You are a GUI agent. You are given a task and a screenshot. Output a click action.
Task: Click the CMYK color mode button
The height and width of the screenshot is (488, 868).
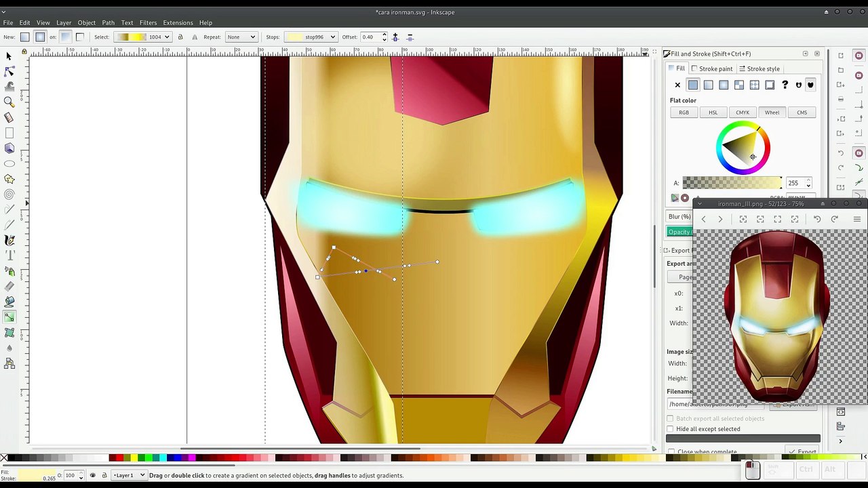(743, 113)
